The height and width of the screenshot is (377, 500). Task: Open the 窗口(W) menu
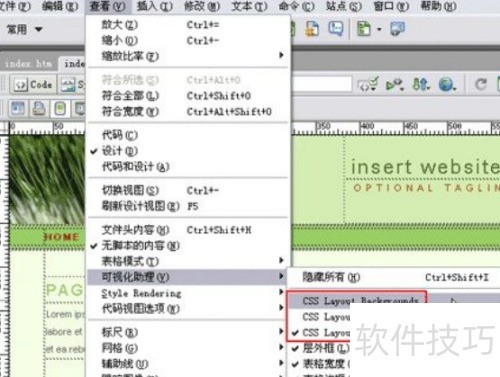[x=391, y=6]
